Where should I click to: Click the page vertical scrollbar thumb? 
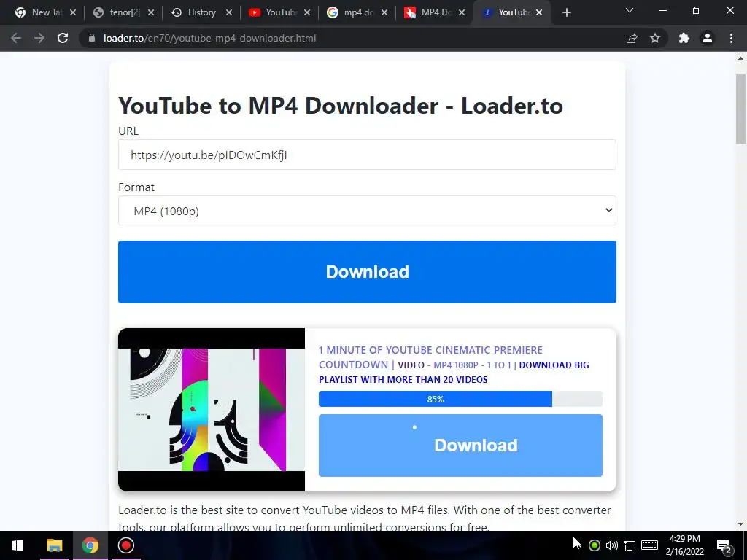click(740, 109)
